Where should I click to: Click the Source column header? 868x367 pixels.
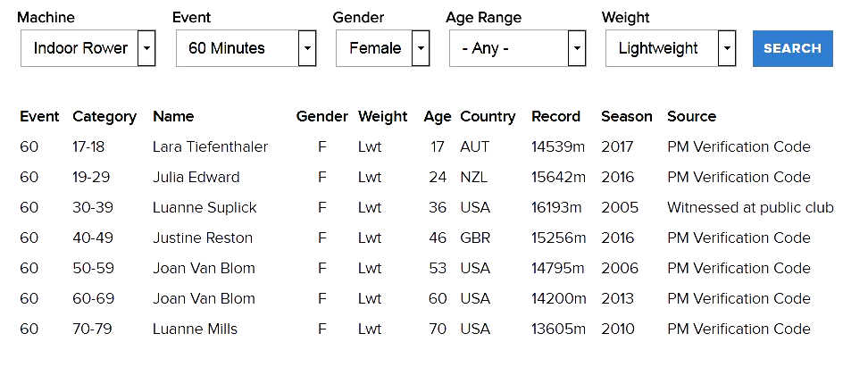691,116
